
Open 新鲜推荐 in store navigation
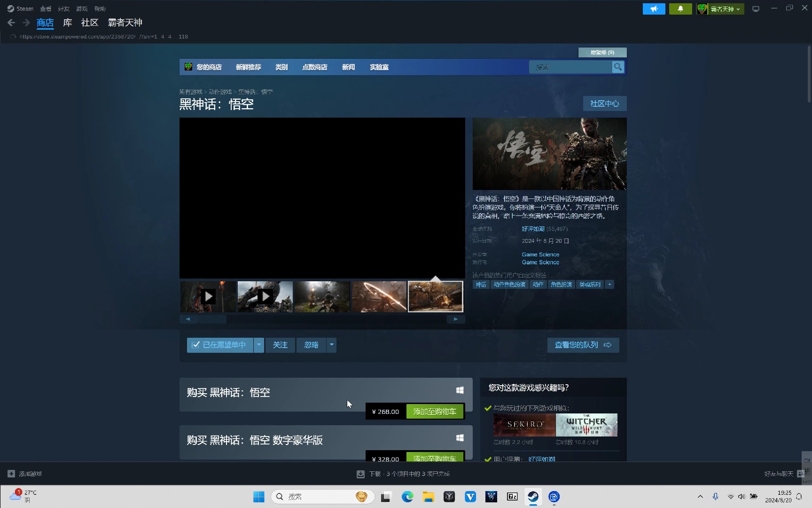coord(249,67)
